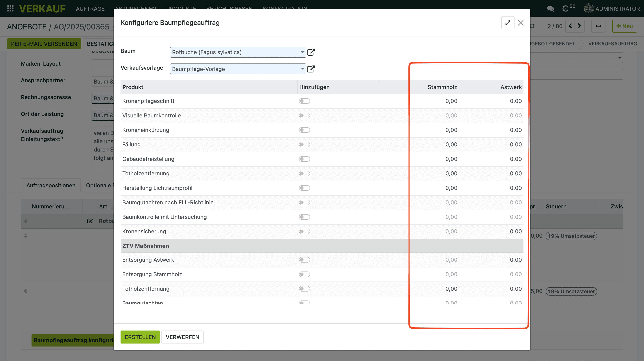644x361 pixels.
Task: Open external link icon next to Baum field
Action: (311, 52)
